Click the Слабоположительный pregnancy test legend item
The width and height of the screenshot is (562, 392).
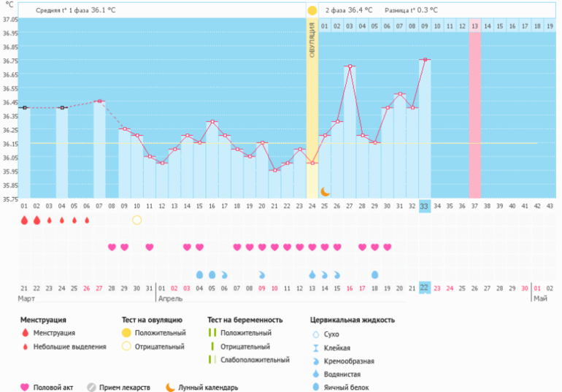click(244, 360)
